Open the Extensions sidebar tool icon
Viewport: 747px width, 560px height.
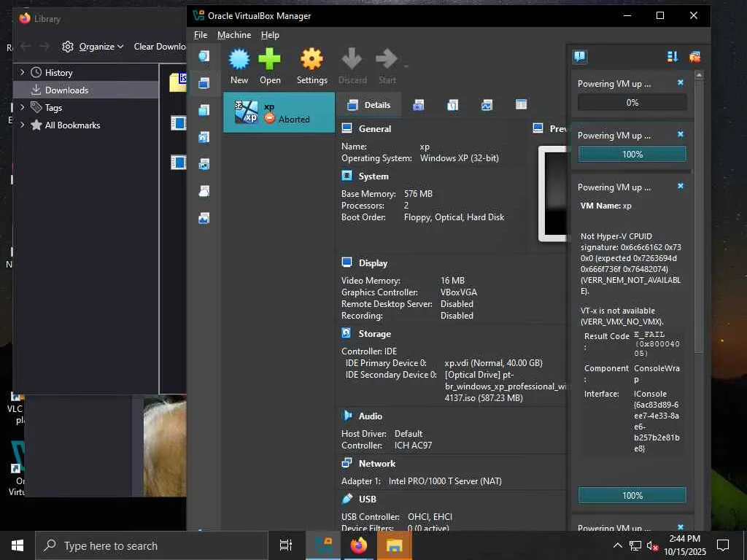(204, 111)
